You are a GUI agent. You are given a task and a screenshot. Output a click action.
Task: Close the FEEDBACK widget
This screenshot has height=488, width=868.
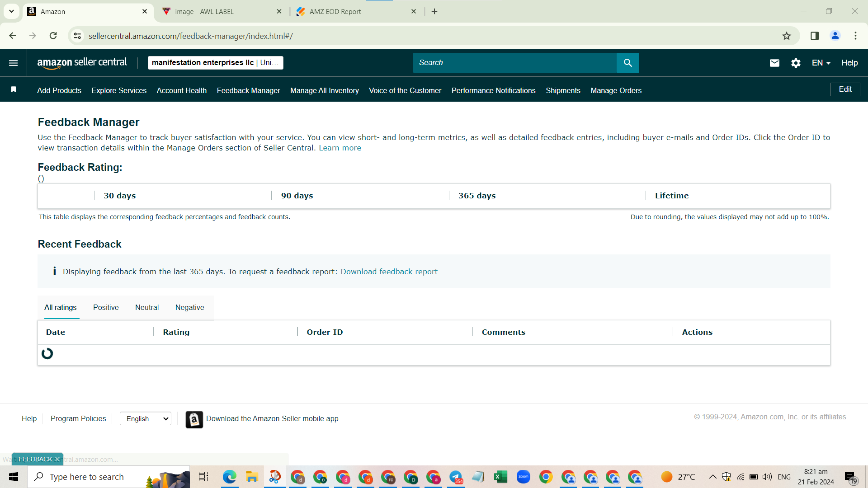pos(57,459)
